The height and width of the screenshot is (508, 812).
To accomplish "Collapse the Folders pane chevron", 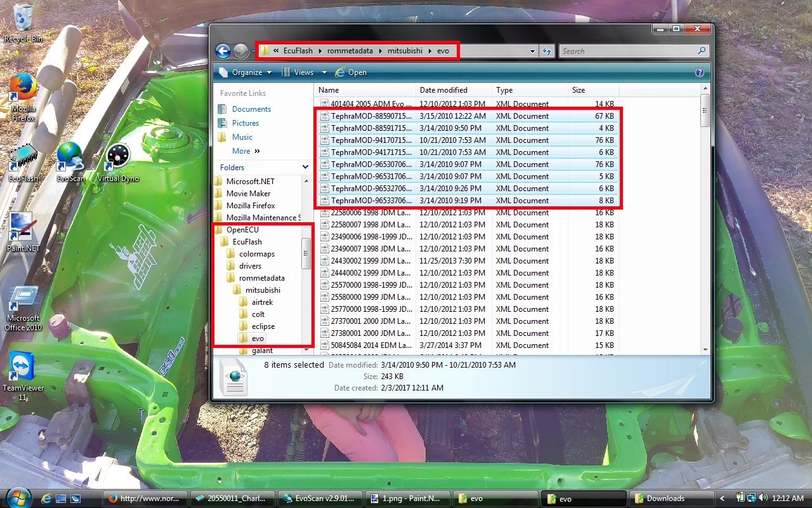I will click(x=305, y=168).
